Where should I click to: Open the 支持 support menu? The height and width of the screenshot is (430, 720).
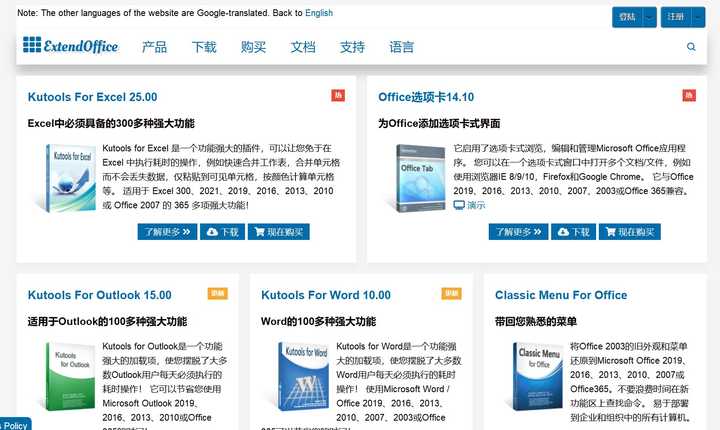(353, 47)
